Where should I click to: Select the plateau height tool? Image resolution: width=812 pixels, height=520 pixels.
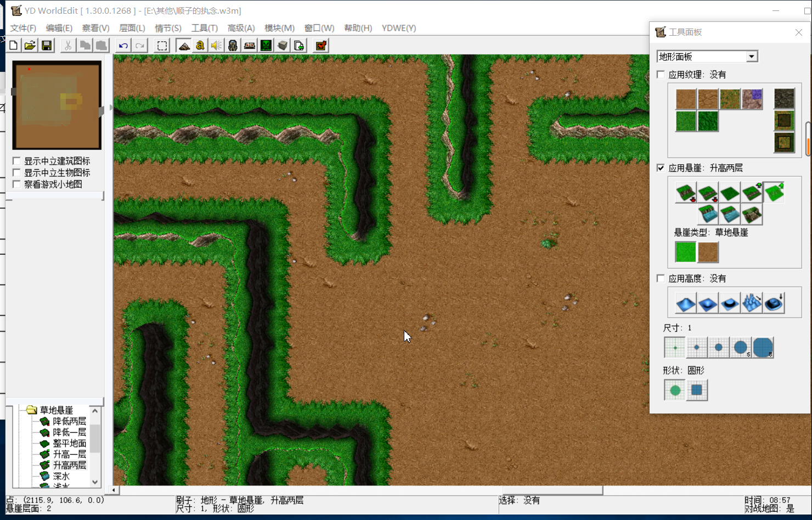tap(730, 303)
